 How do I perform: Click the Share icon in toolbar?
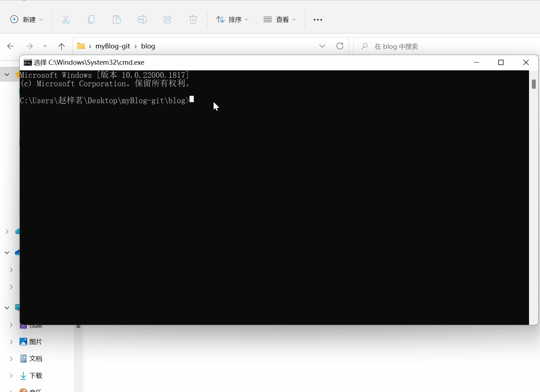pos(168,19)
